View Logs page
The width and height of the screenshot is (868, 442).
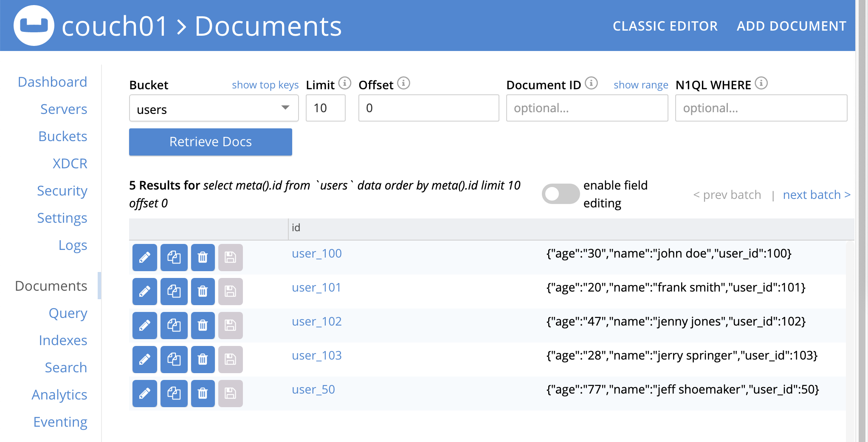click(73, 245)
